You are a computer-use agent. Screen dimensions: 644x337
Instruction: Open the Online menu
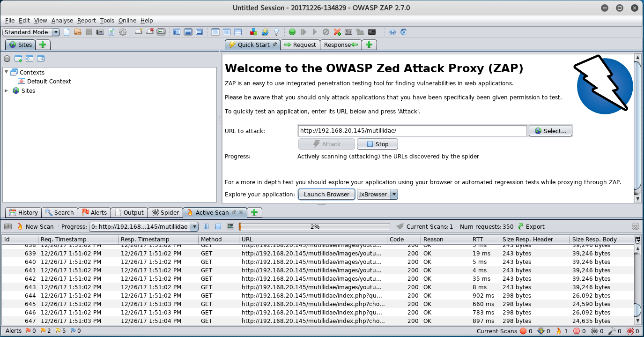coord(127,20)
